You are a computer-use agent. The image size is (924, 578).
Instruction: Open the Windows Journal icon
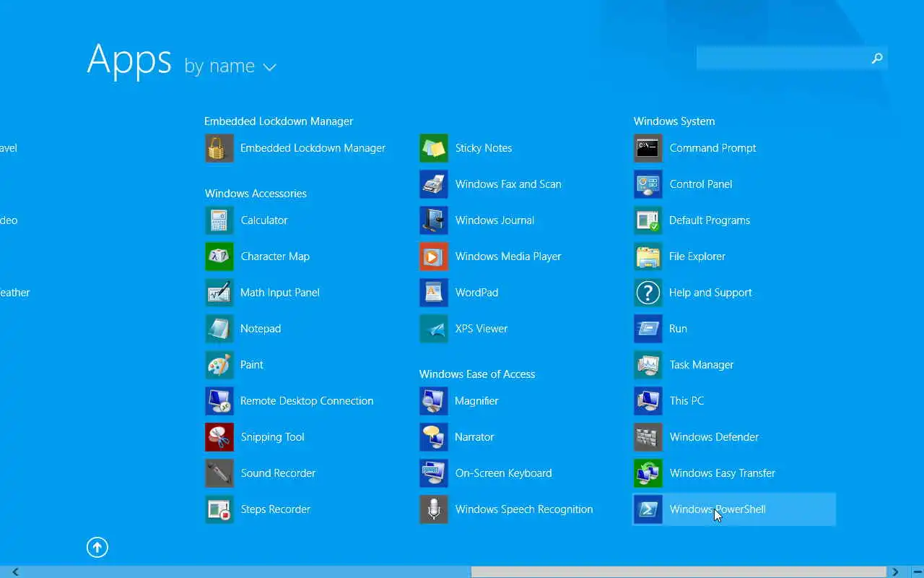tap(434, 220)
